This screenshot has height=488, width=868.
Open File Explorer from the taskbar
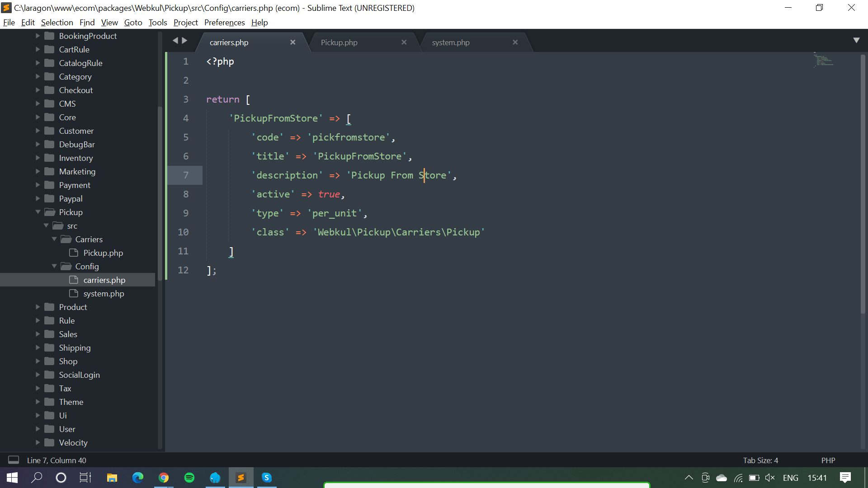pyautogui.click(x=112, y=478)
